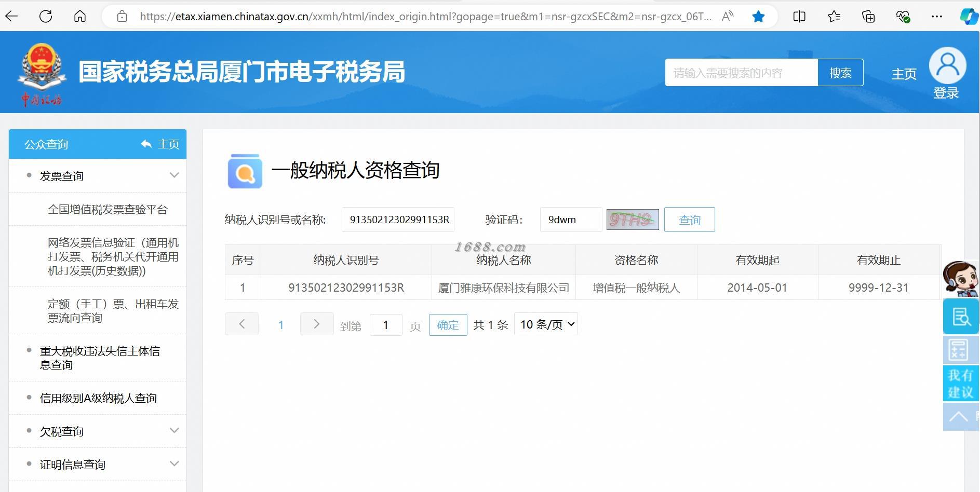Go to next results page arrow
Viewport: 980px width, 492px height.
click(x=317, y=324)
